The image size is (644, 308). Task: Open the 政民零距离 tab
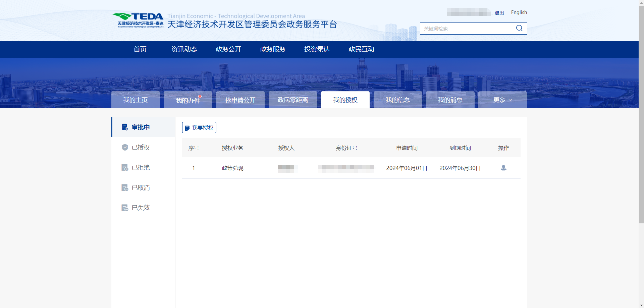pos(293,100)
